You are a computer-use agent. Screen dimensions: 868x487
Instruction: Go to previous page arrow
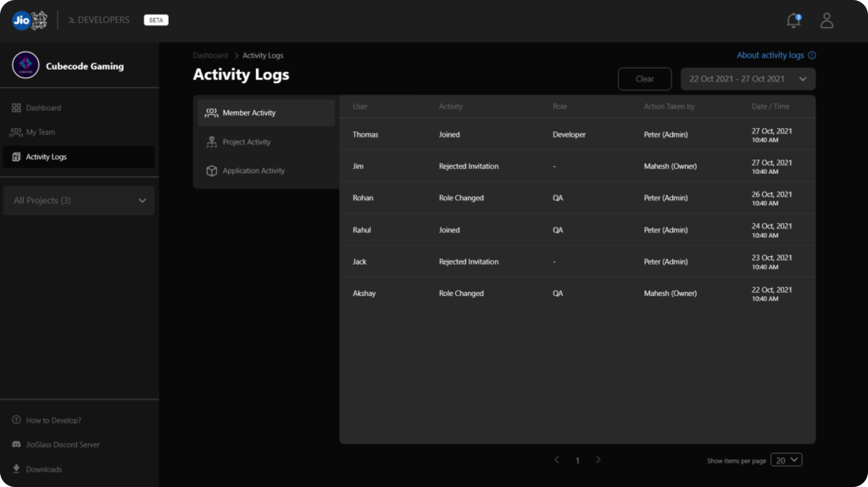557,460
